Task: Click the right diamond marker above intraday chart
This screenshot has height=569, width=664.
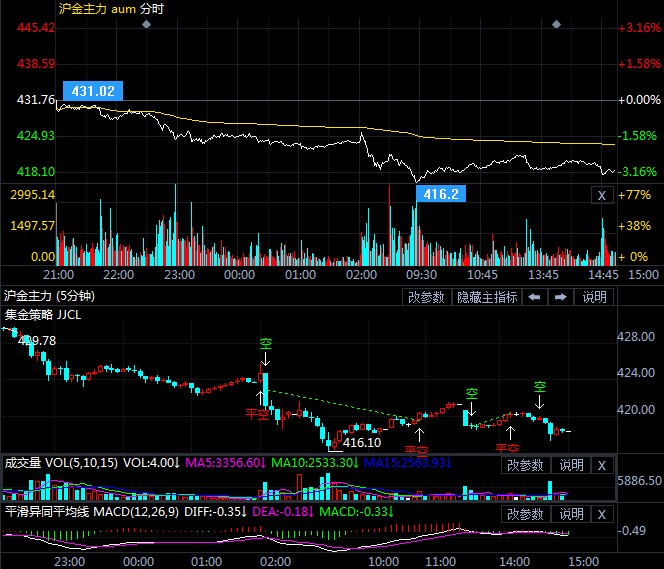Action: [557, 23]
